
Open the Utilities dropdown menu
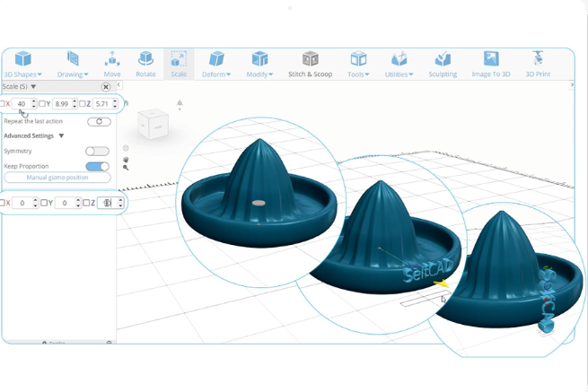399,64
